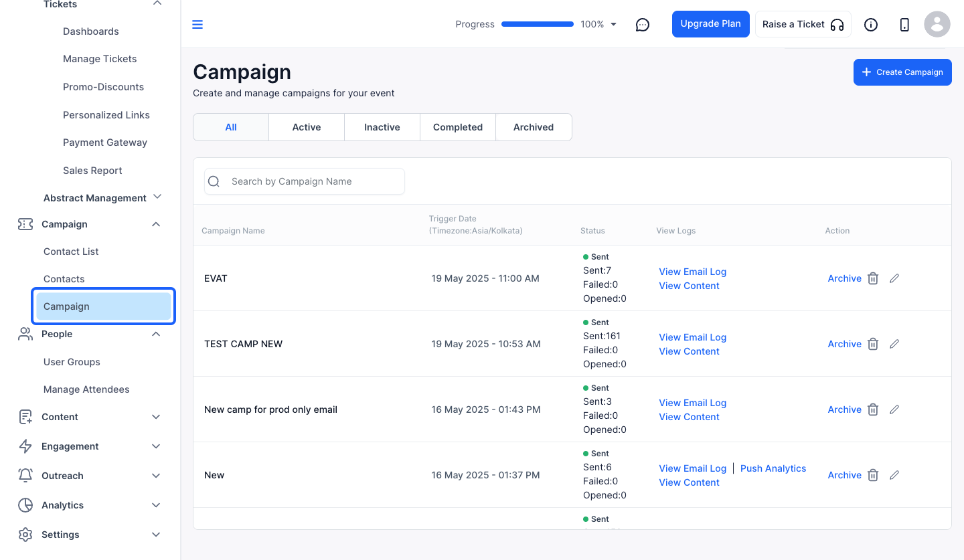This screenshot has width=964, height=560.
Task: Delete the campaign named New
Action: 873,475
